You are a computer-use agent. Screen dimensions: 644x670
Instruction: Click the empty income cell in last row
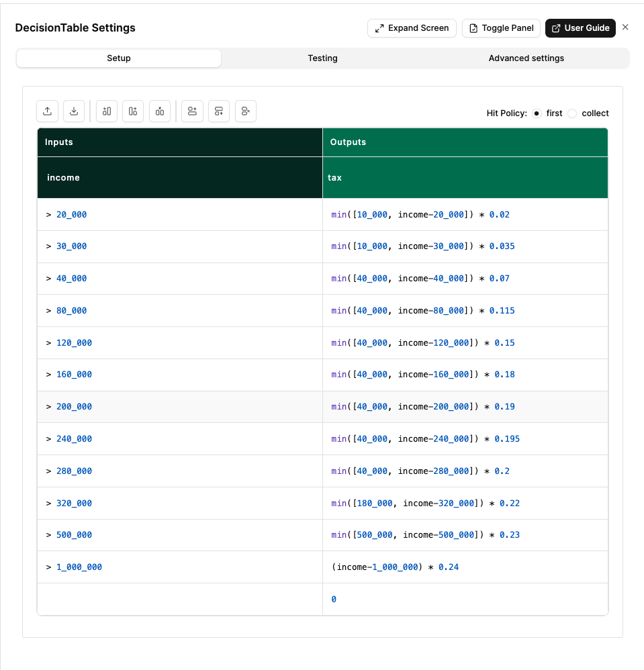[180, 599]
